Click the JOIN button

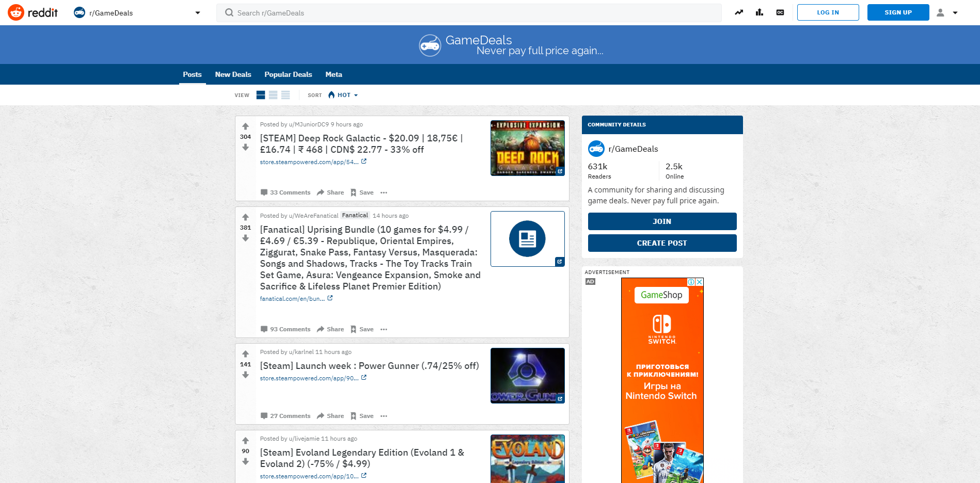coord(662,221)
